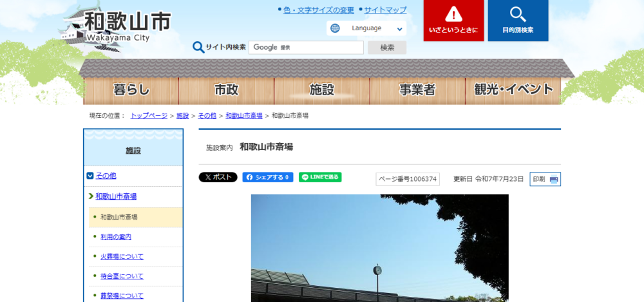The image size is (644, 302).
Task: Share with the Facebook シェアする button
Action: click(268, 177)
